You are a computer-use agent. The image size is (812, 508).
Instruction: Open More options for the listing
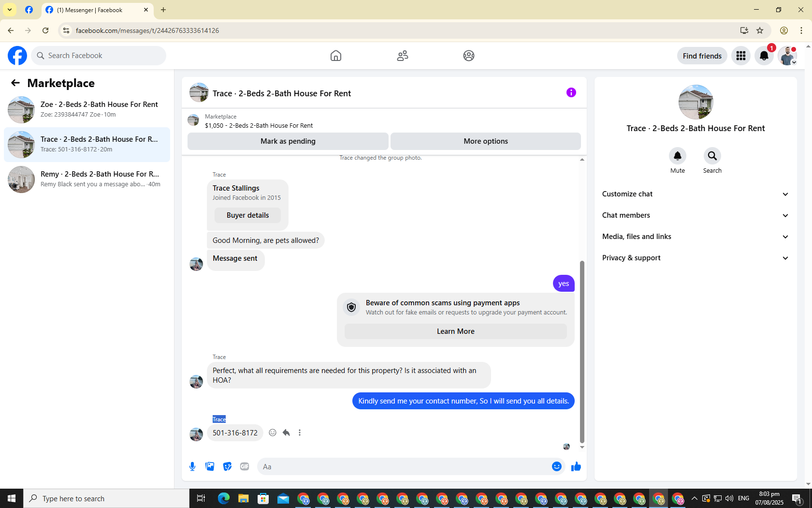pos(486,141)
